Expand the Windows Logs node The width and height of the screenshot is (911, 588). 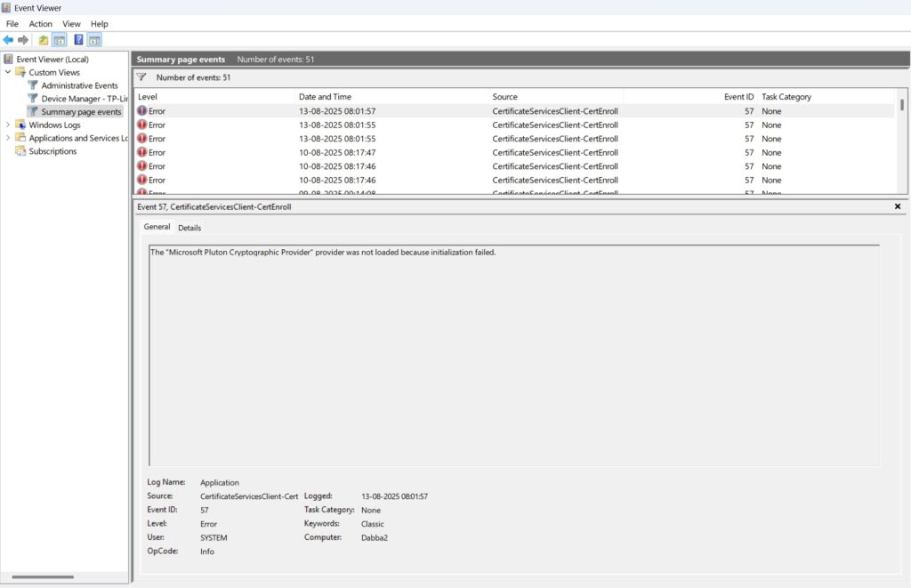(8, 125)
